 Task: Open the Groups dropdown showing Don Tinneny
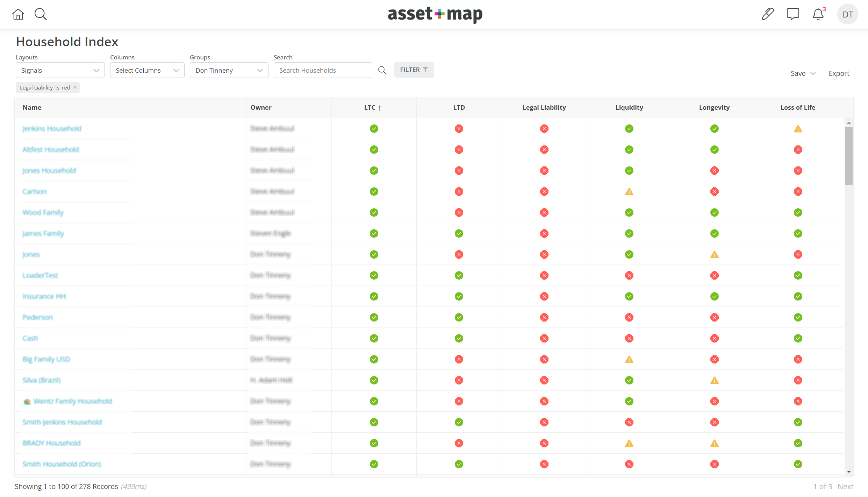coord(229,70)
